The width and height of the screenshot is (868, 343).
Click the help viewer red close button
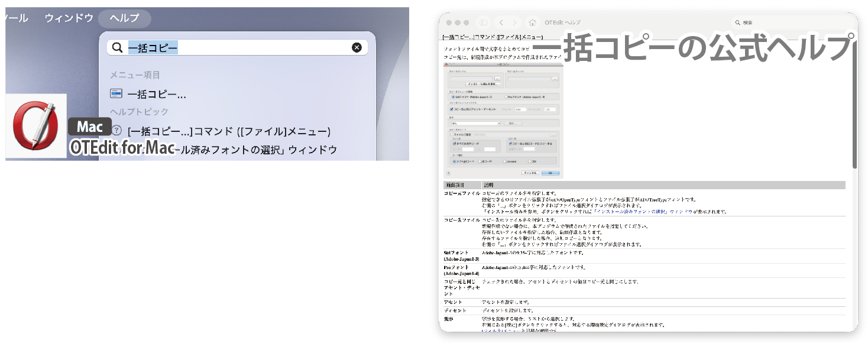click(449, 22)
